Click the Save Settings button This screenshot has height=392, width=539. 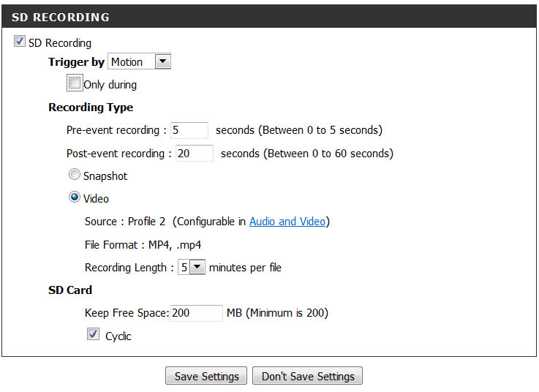[x=206, y=376]
